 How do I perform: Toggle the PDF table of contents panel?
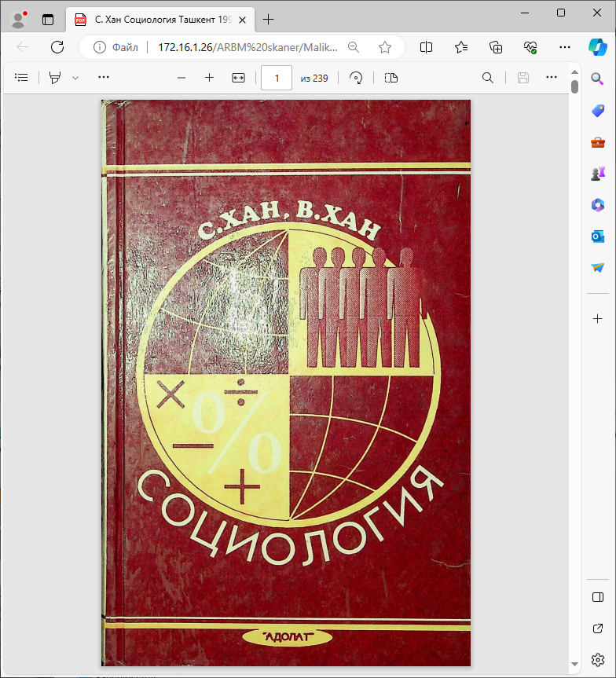pos(21,78)
